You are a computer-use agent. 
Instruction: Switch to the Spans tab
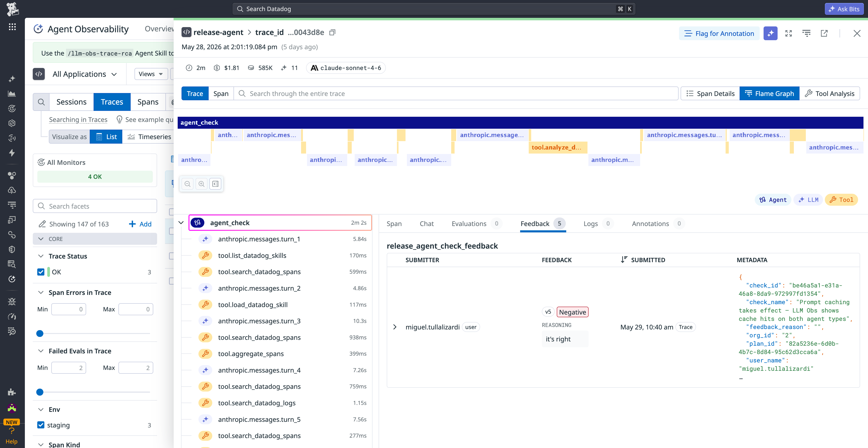(148, 102)
